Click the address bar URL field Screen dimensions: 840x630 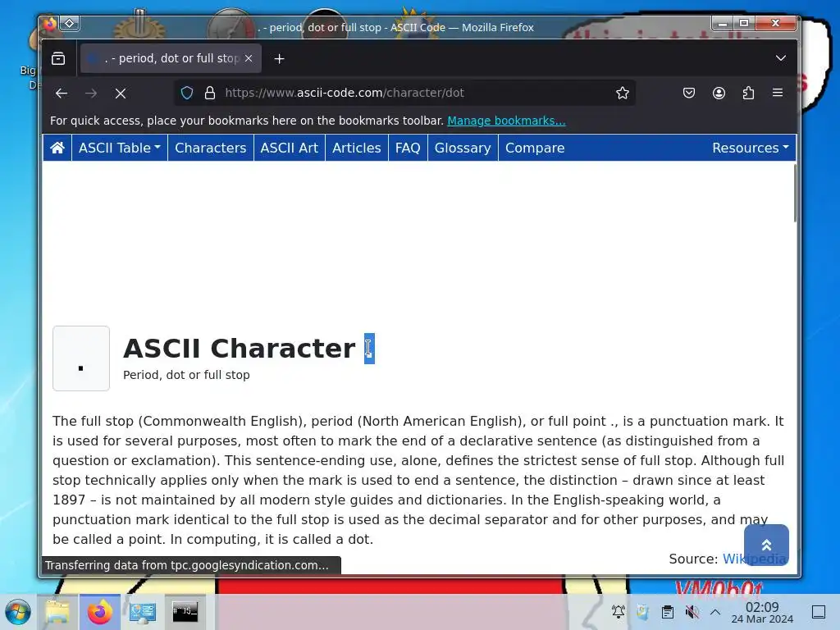404,94
